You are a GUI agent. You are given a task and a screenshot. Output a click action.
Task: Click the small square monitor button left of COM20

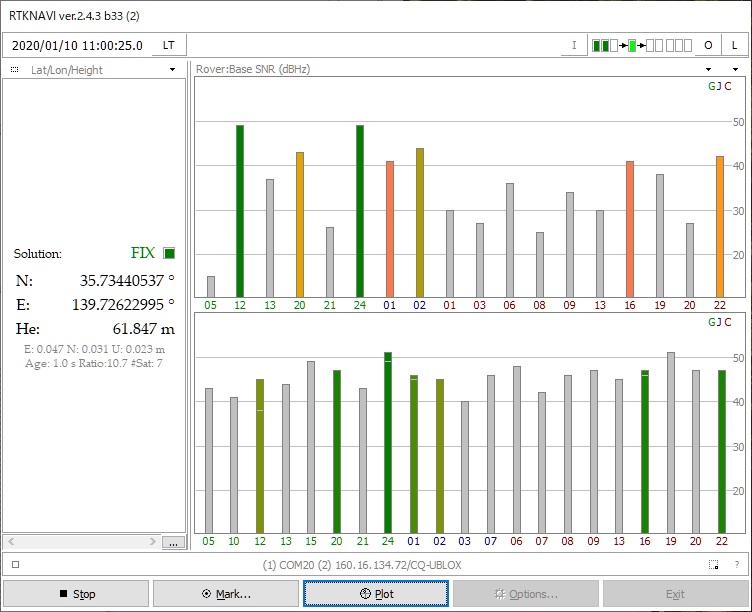(x=15, y=565)
